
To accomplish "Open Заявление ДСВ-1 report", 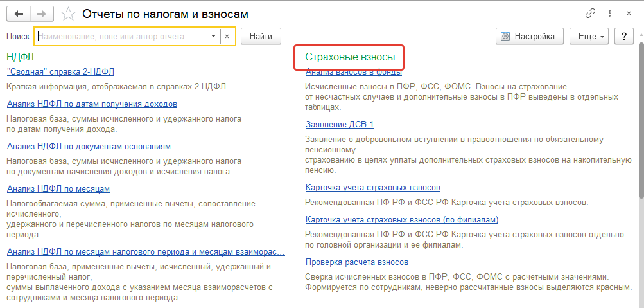I will [x=340, y=124].
